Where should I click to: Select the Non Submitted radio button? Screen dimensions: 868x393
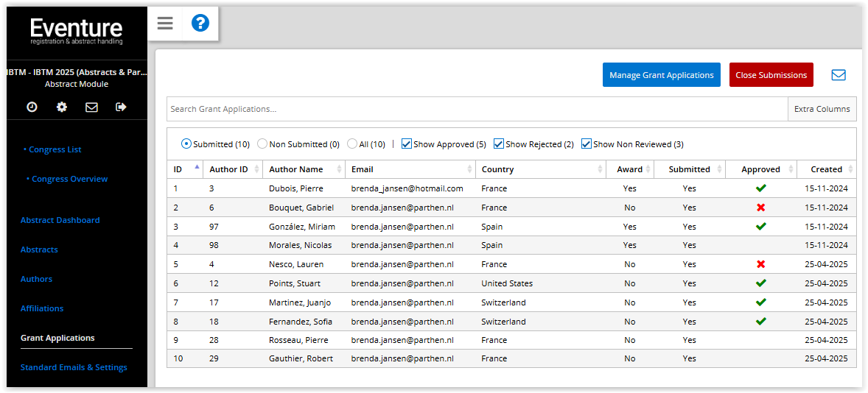click(x=262, y=144)
